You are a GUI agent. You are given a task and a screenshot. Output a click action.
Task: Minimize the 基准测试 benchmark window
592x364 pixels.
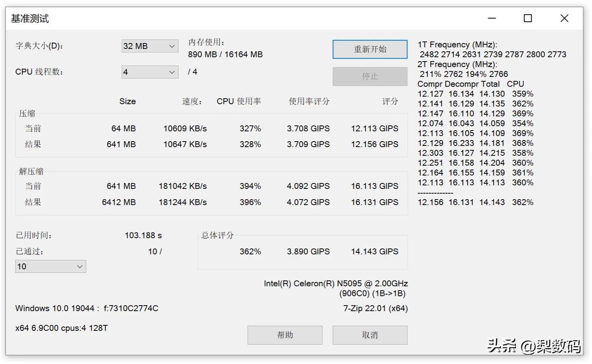pyautogui.click(x=491, y=18)
